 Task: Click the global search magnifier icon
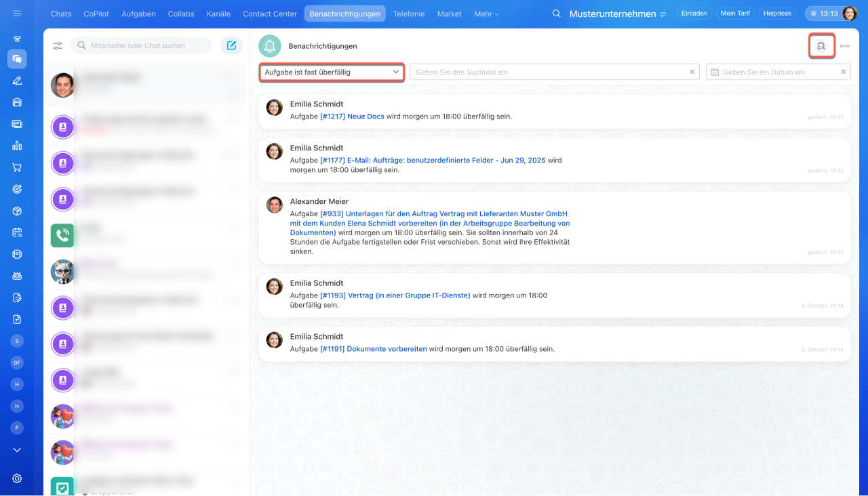click(557, 14)
